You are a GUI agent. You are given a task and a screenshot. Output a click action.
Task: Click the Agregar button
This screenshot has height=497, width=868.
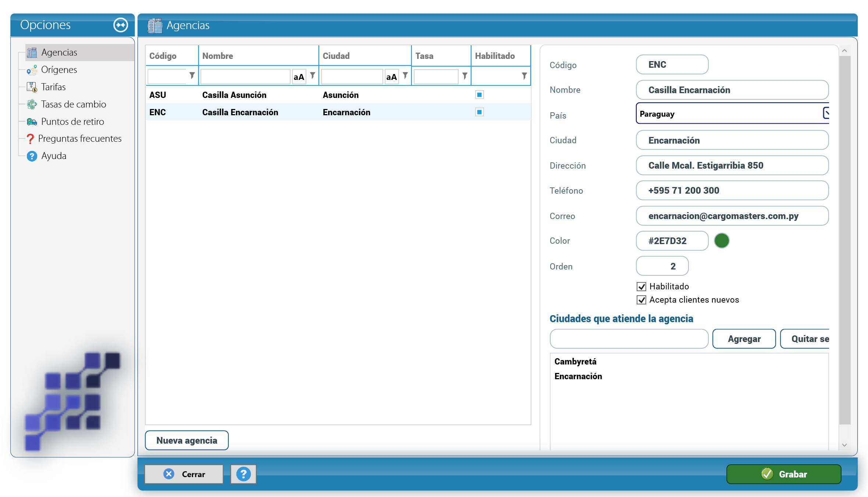744,339
